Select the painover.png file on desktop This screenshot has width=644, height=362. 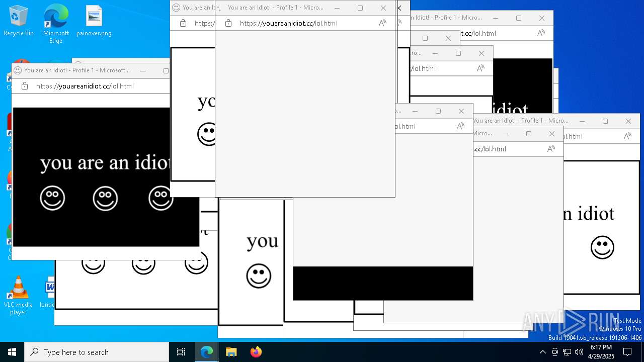point(94,21)
